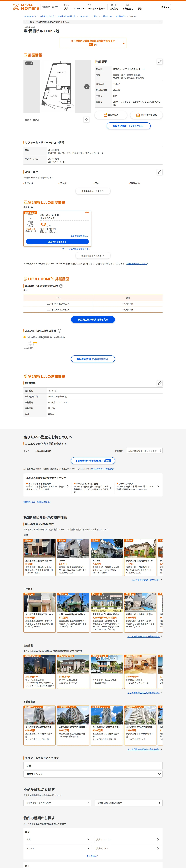This screenshot has width=186, height=868.
Task: Open the 算出ロジックについて link
Action: pos(137,263)
